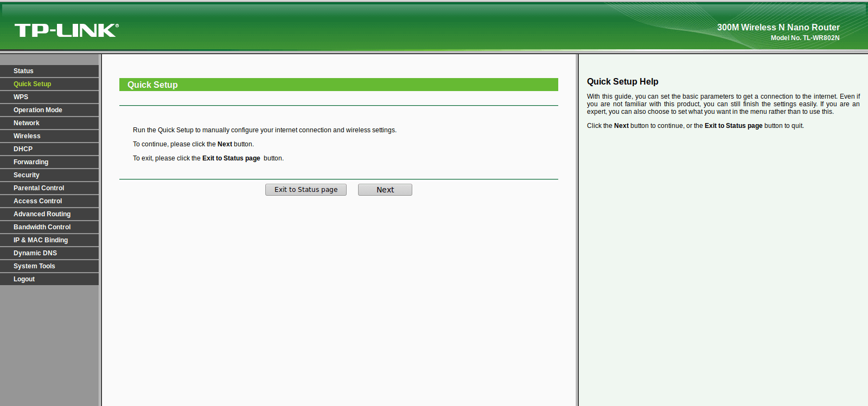Image resolution: width=868 pixels, height=406 pixels.
Task: Open IP & MAC Binding page
Action: tap(49, 240)
